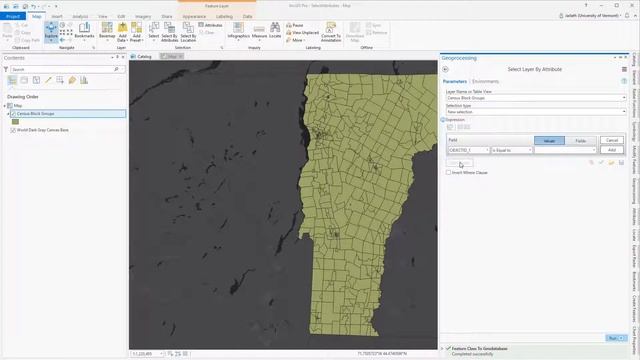Toggle the Values mode button
Screen dimensions: 640x360
click(549, 140)
